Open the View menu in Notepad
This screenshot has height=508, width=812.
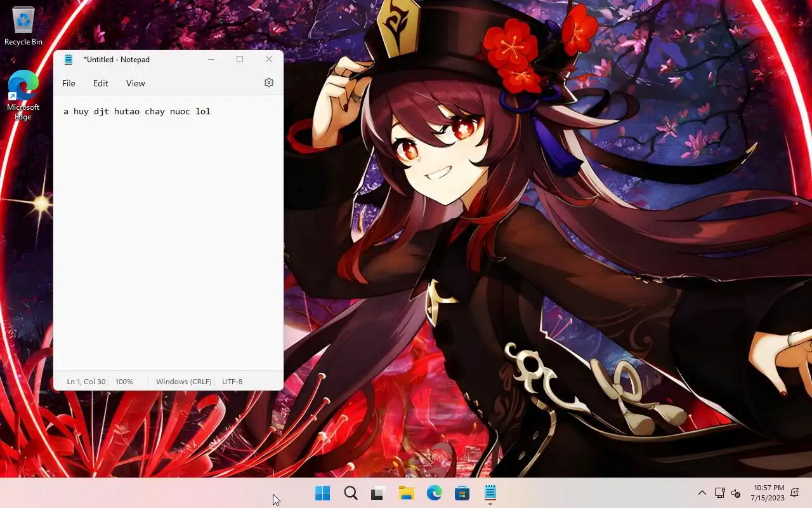point(135,83)
